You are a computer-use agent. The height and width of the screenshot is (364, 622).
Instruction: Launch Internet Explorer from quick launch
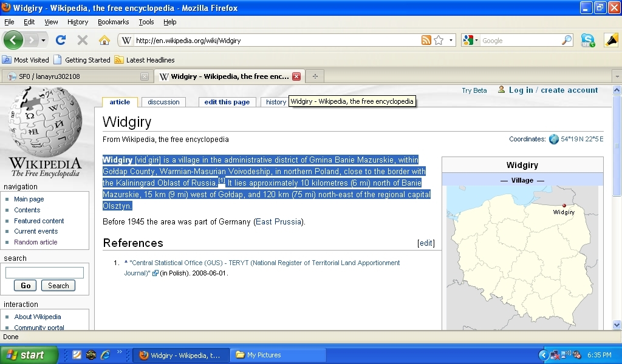(x=105, y=355)
